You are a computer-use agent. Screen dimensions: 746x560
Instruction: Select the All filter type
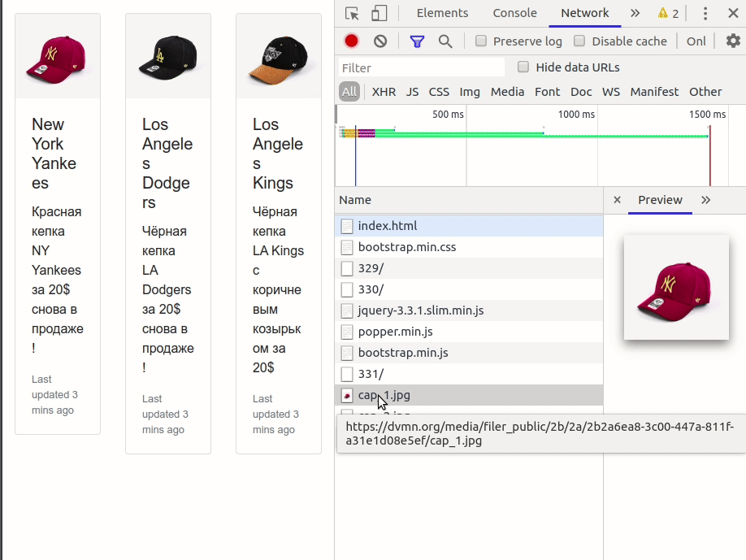[x=349, y=92]
